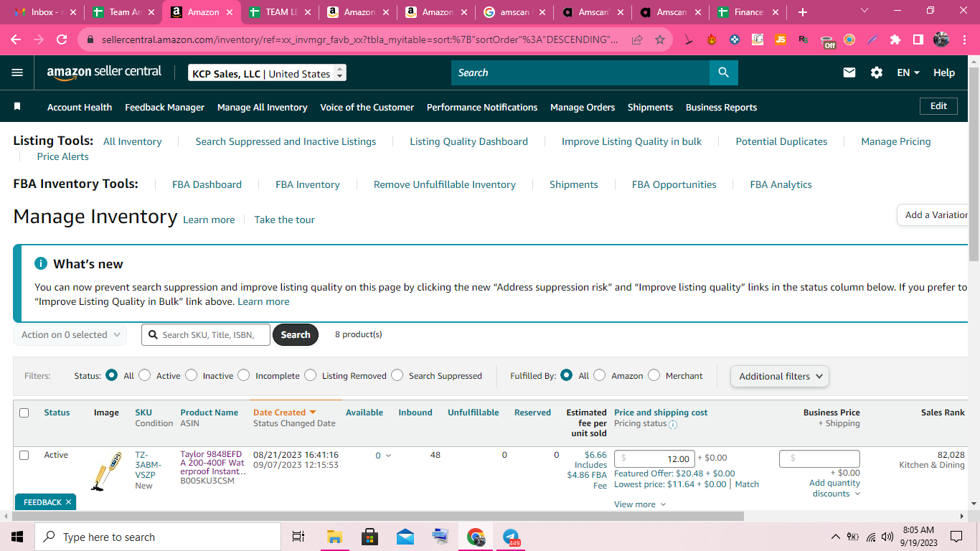Click into the price field showing 12.00

coord(654,458)
